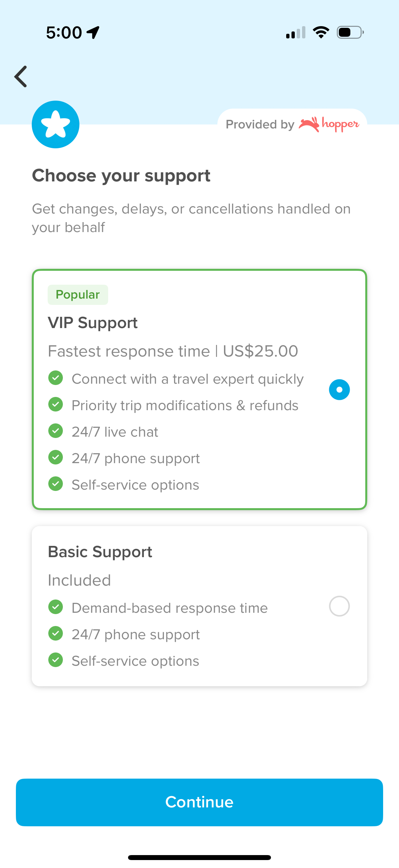Tap the 'Fastest response time | US$25.00' line
The width and height of the screenshot is (399, 868).
173,351
